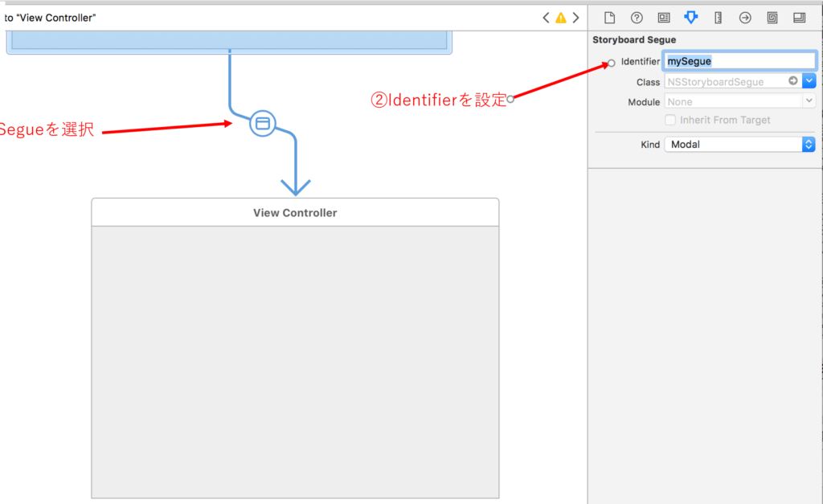Open the Quick Help inspector
The width and height of the screenshot is (823, 504).
point(637,18)
